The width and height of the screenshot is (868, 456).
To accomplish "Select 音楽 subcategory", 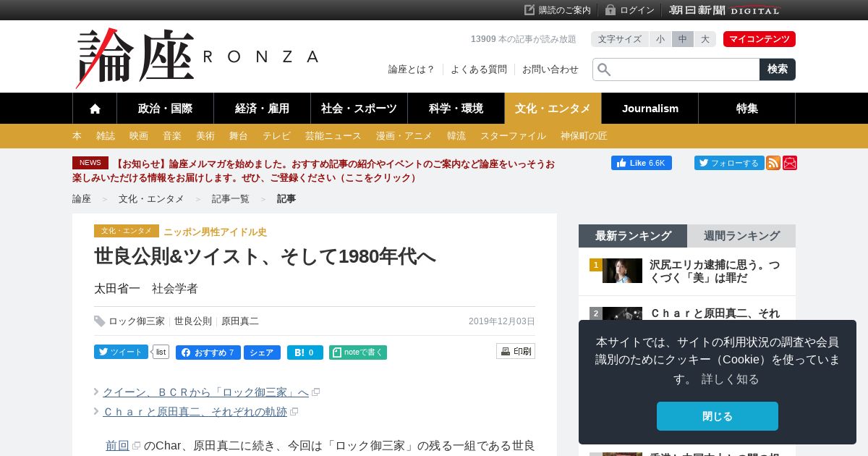I will pos(172,136).
